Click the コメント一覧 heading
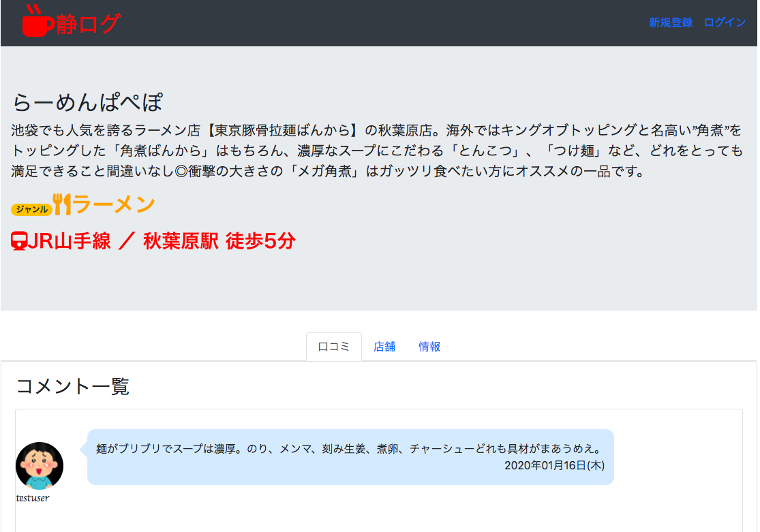The image size is (760, 532). (72, 386)
